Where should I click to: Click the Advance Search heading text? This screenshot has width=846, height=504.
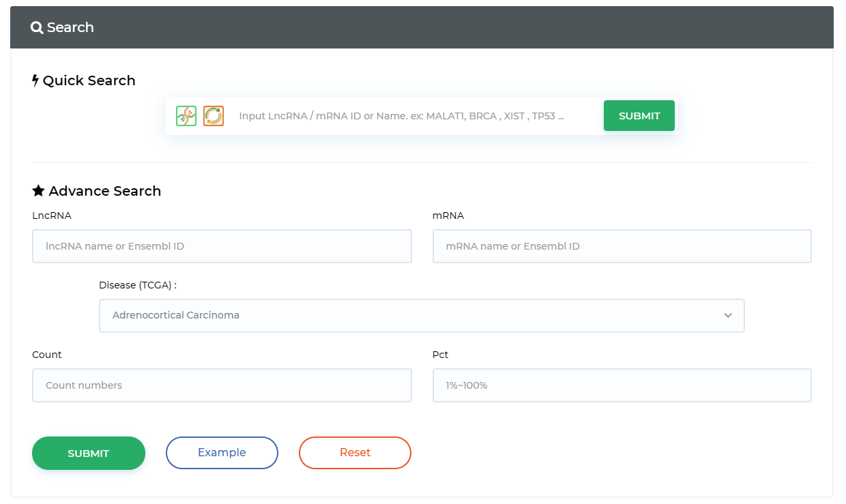pos(105,191)
